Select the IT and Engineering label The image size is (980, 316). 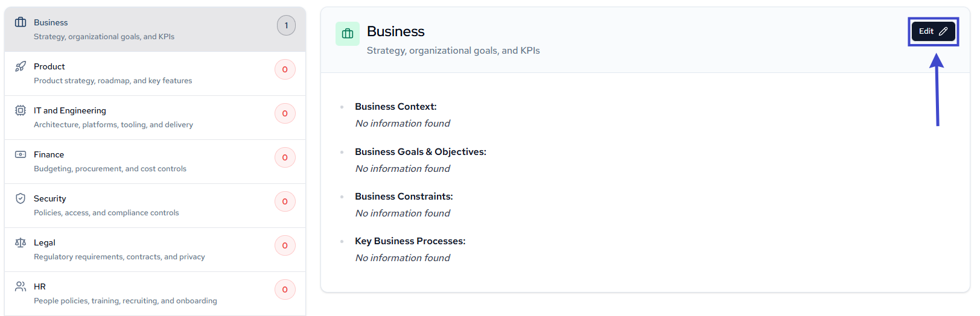[x=70, y=110]
